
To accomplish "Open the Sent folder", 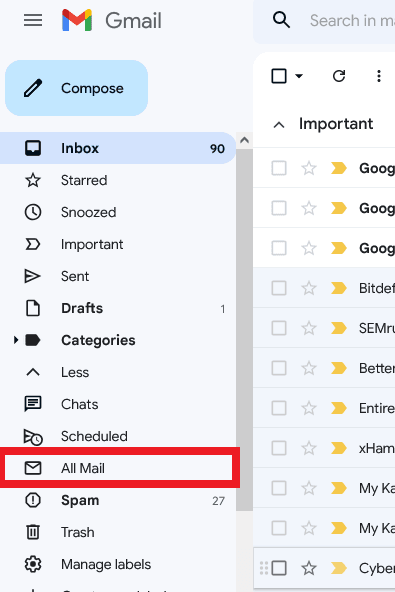I will click(x=117, y=276).
